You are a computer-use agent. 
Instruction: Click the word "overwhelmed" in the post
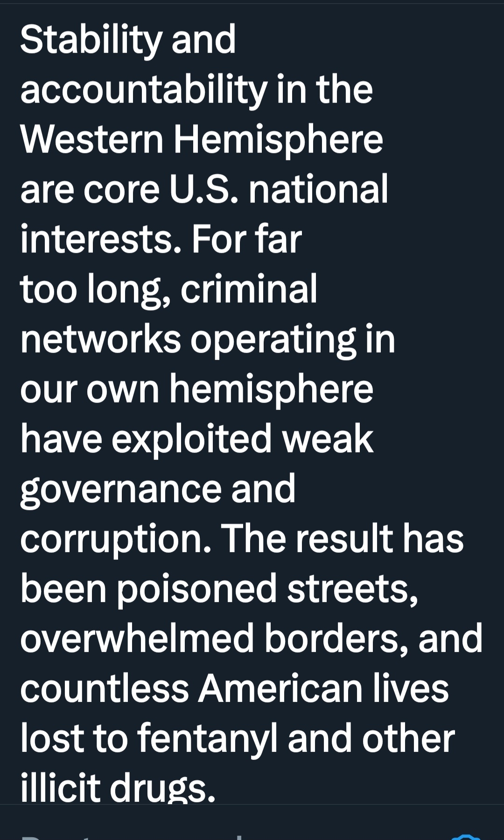[137, 639]
